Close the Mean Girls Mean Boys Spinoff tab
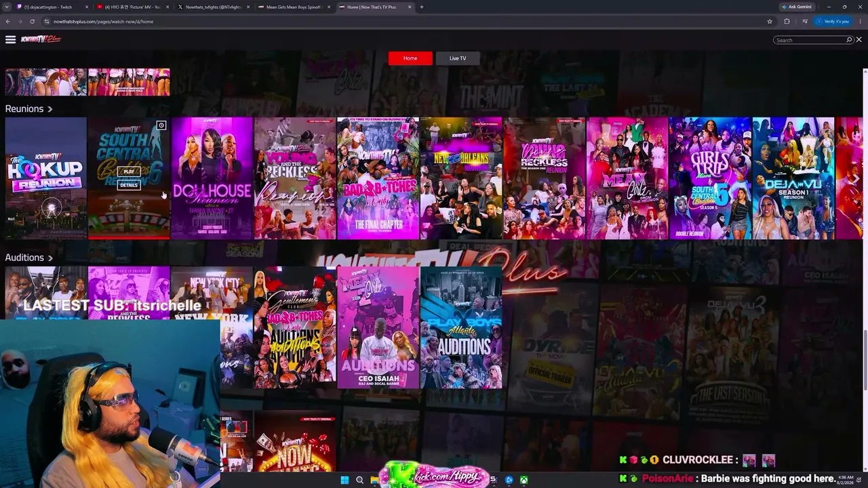868x488 pixels. click(x=329, y=7)
